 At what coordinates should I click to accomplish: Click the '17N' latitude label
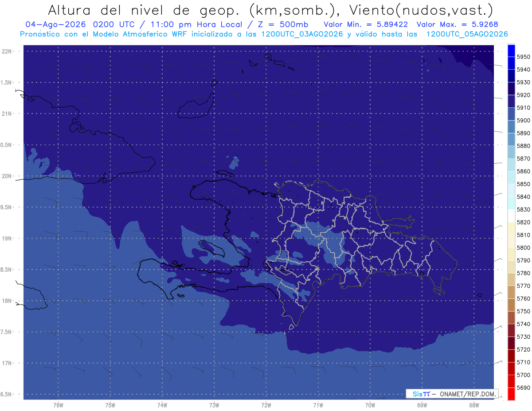[x=7, y=363]
